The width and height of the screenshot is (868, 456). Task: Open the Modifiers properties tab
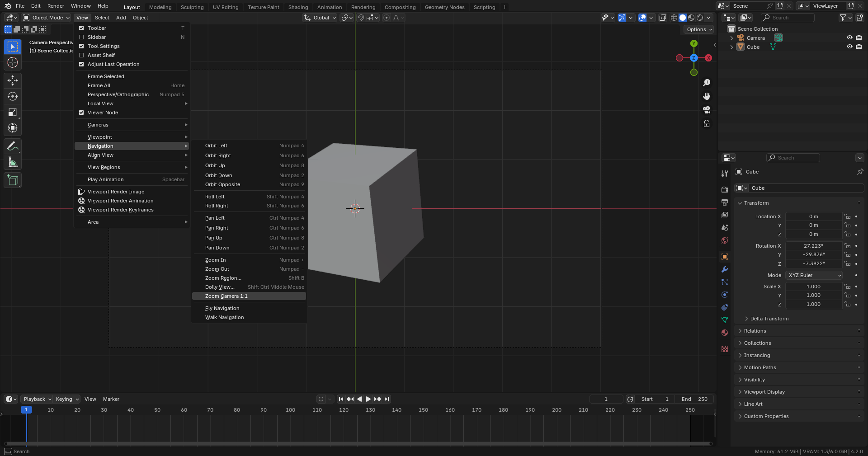click(x=725, y=269)
